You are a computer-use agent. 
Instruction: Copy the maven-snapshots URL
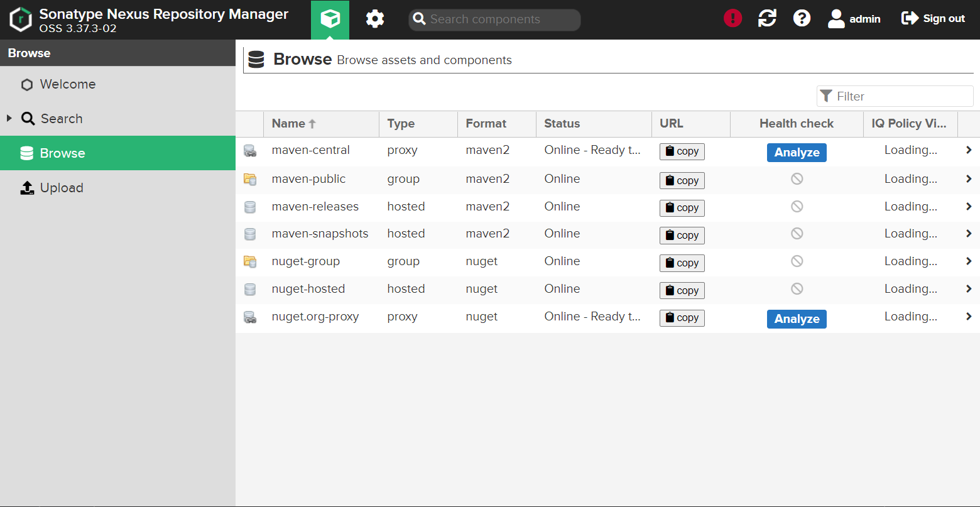click(682, 236)
